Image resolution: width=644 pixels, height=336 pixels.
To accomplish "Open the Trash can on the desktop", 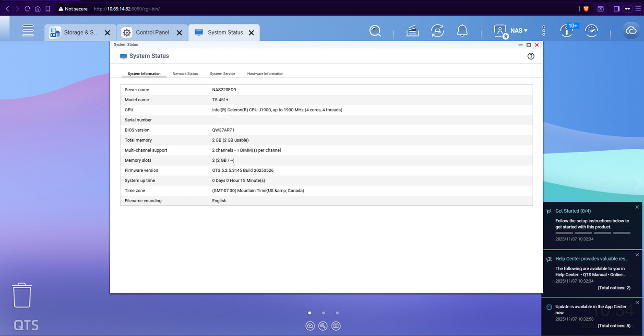I will click(22, 295).
